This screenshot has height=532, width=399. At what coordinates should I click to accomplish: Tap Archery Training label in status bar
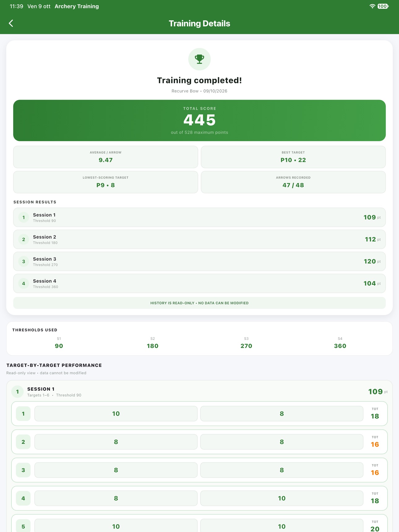coord(77,6)
